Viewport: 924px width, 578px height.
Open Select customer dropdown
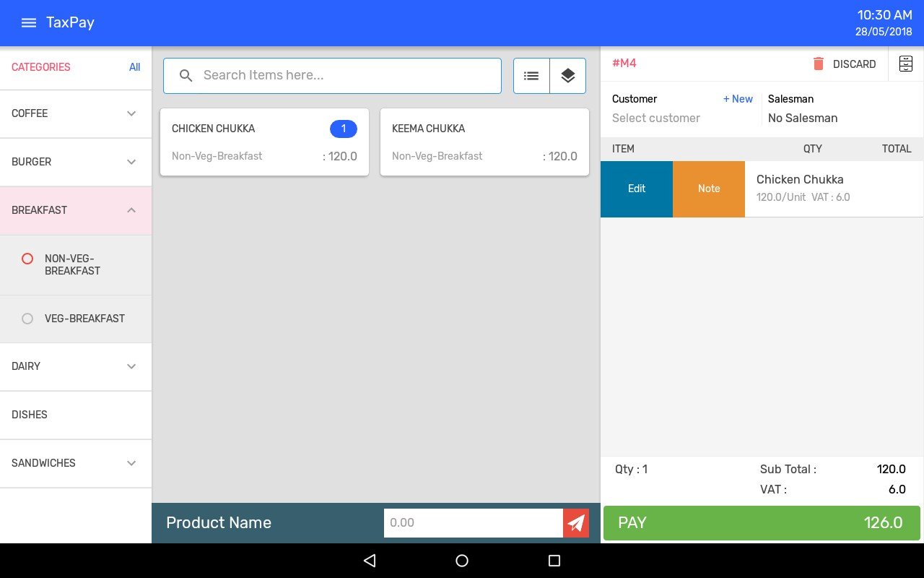click(x=656, y=118)
